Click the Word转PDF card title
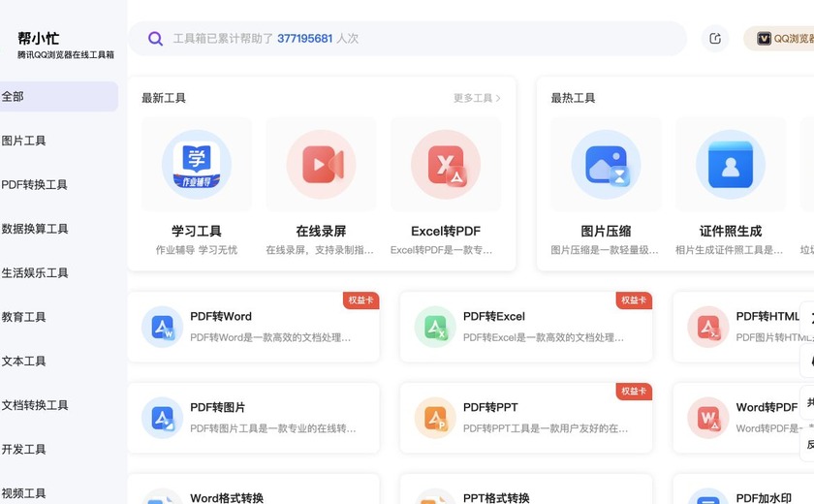814x504 pixels. pyautogui.click(x=767, y=407)
